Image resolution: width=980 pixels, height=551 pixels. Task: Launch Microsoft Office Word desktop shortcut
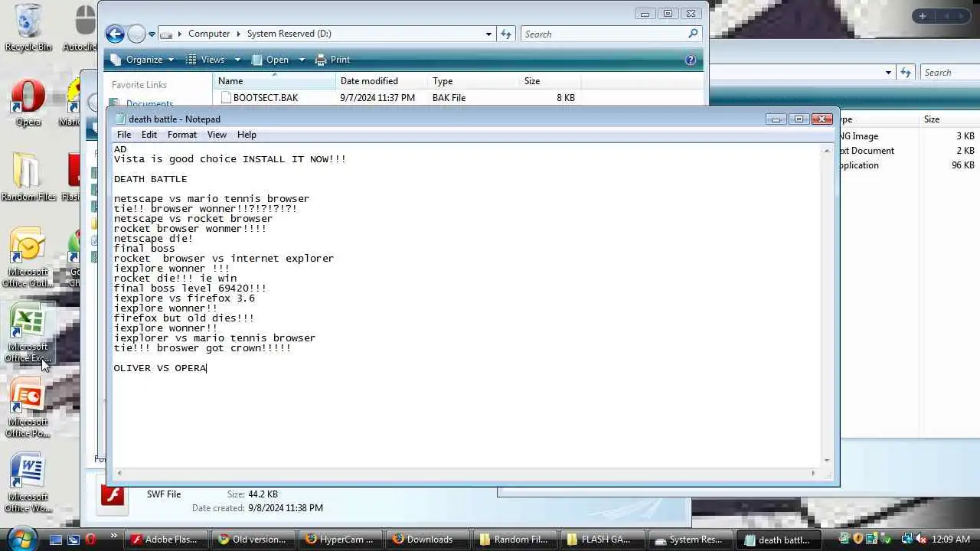click(28, 483)
